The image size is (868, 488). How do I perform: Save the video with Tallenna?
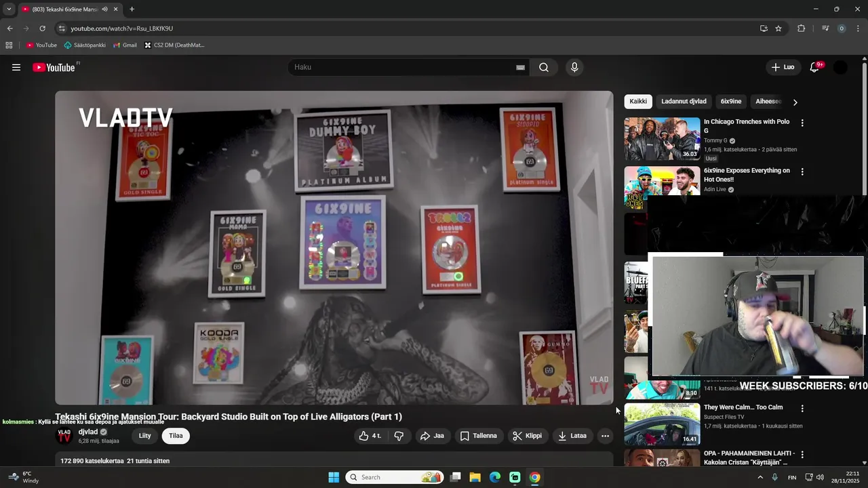479,436
